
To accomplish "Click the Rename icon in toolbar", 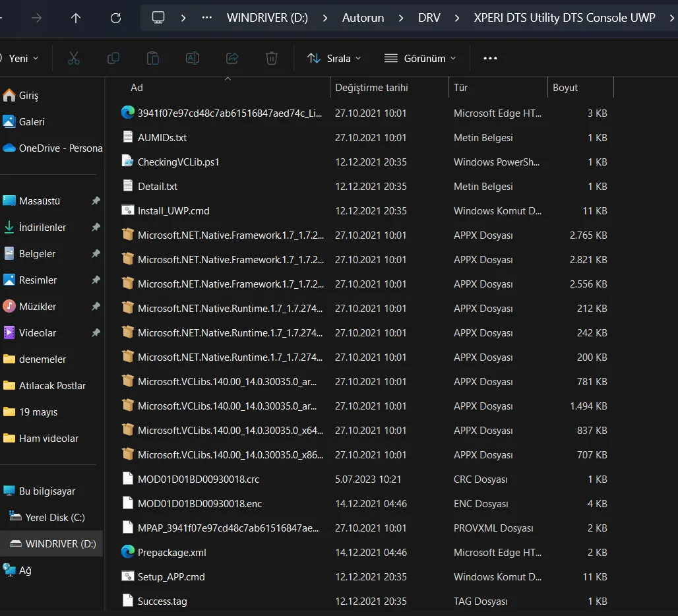I will 193,58.
